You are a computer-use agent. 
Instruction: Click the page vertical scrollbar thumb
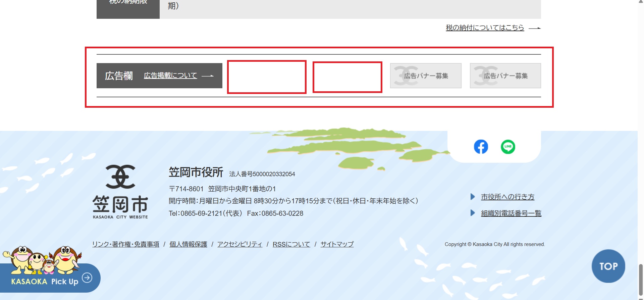click(x=641, y=280)
